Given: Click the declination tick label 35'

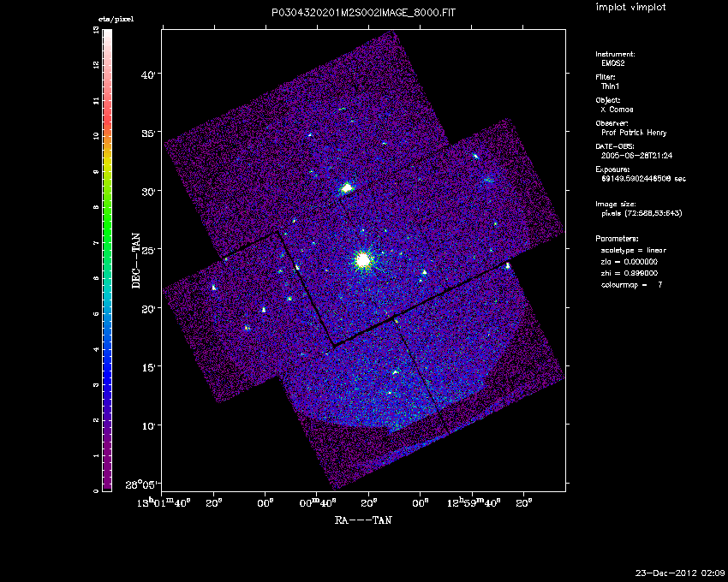Looking at the screenshot, I should point(148,132).
